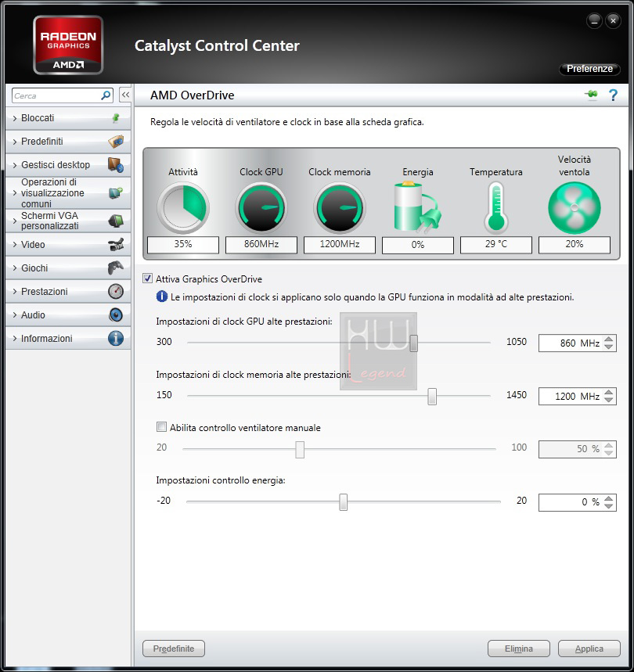Viewport: 634px width, 672px height.
Task: Increase GPU clock with up arrow
Action: 609,339
